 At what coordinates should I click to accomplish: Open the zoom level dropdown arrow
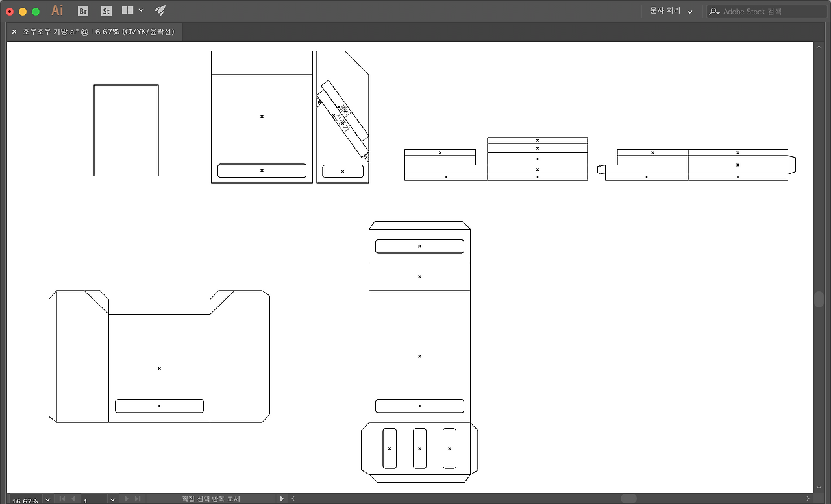coord(47,499)
